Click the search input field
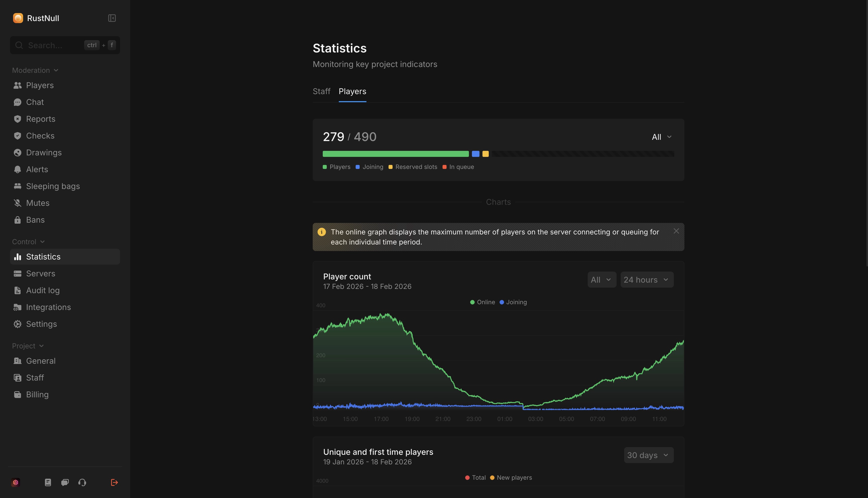 (x=51, y=45)
